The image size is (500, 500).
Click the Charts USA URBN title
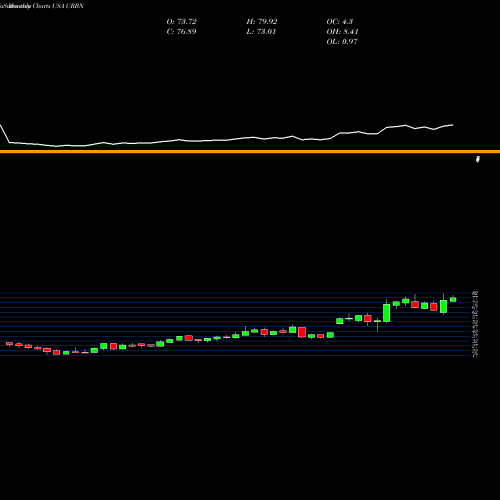[58, 6]
